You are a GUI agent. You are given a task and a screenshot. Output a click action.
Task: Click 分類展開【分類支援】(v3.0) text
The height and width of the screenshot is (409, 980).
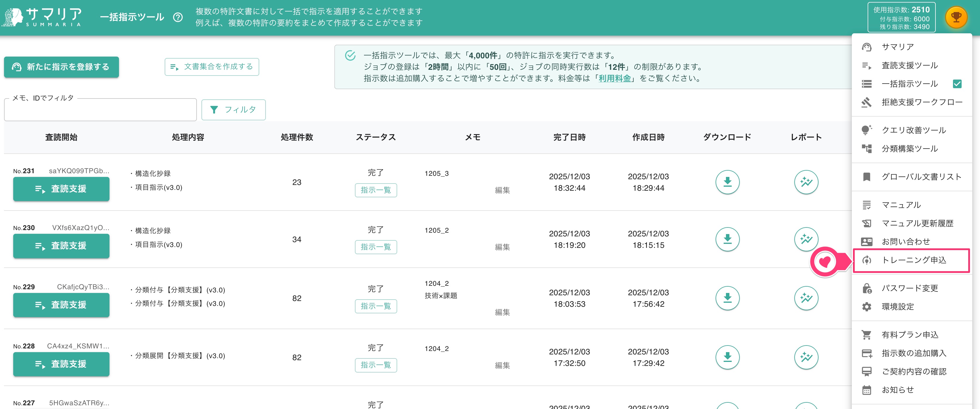pos(180,356)
